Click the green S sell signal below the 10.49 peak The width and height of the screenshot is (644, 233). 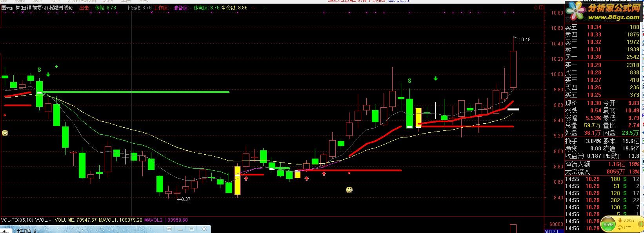tap(409, 81)
